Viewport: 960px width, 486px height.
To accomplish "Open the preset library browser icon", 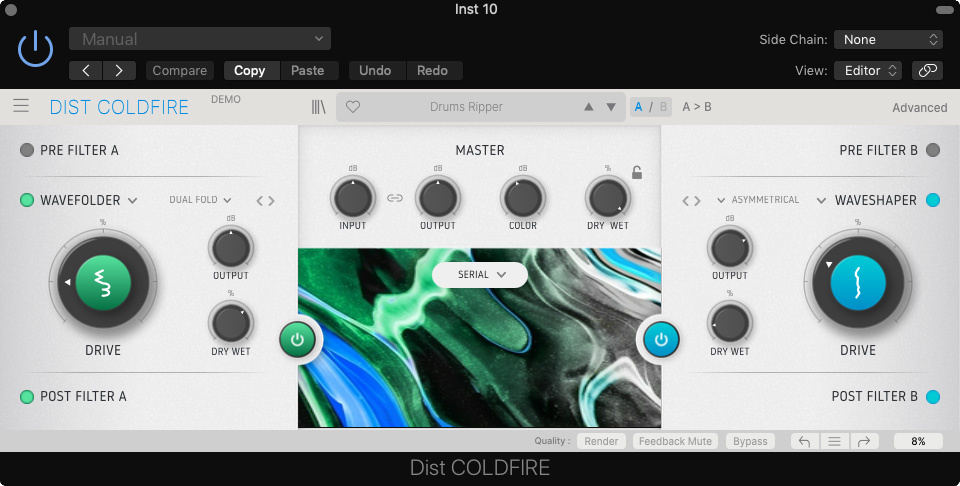I will 318,107.
